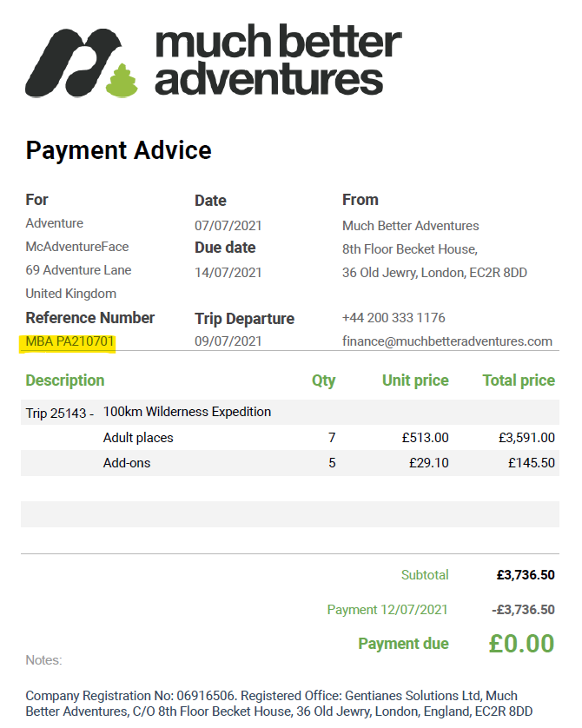This screenshot has width=582, height=728.
Task: Click the phone number +44 200 333 1176
Action: point(394,318)
